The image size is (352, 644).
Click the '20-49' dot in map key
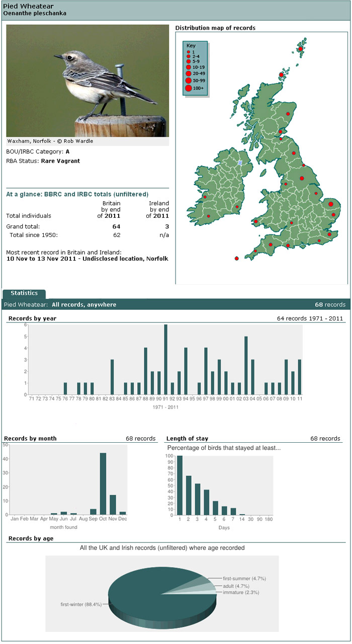pos(188,73)
